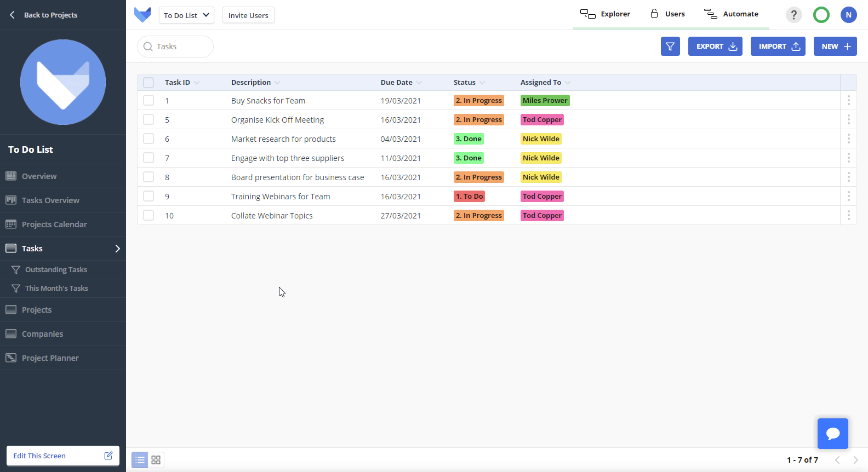Viewport: 868px width, 472px height.
Task: Switch to the Automate tab
Action: pos(732,14)
